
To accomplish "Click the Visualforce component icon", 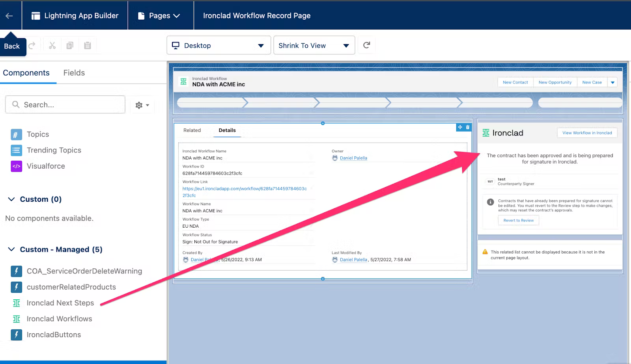I will click(x=16, y=166).
